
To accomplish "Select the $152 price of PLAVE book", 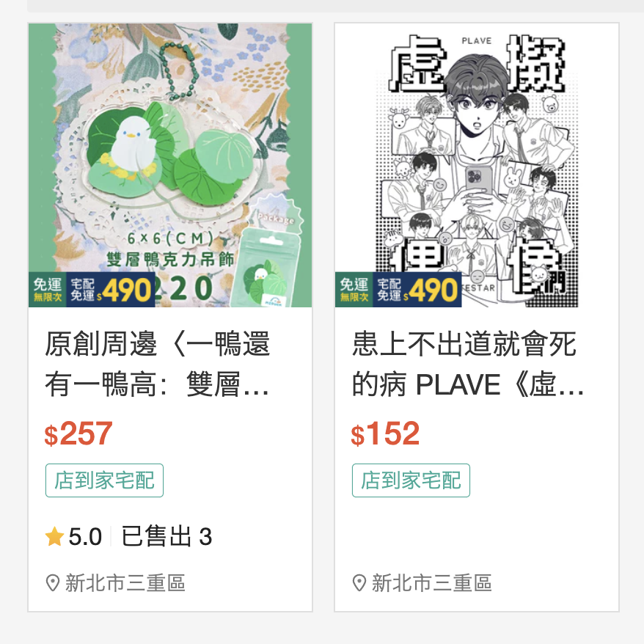I will 385,433.
